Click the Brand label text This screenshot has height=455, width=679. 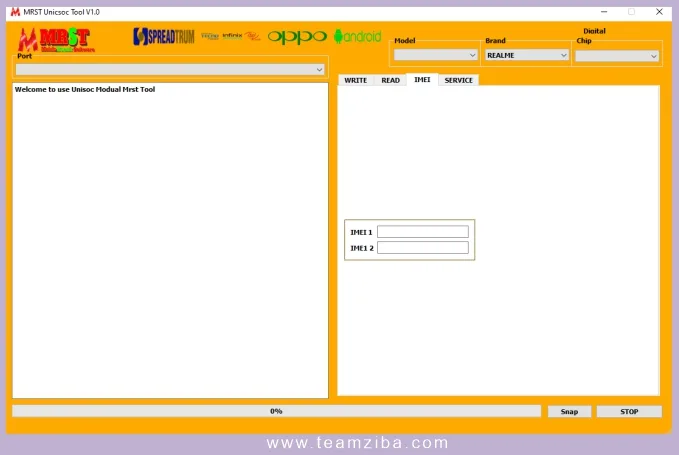coord(495,40)
